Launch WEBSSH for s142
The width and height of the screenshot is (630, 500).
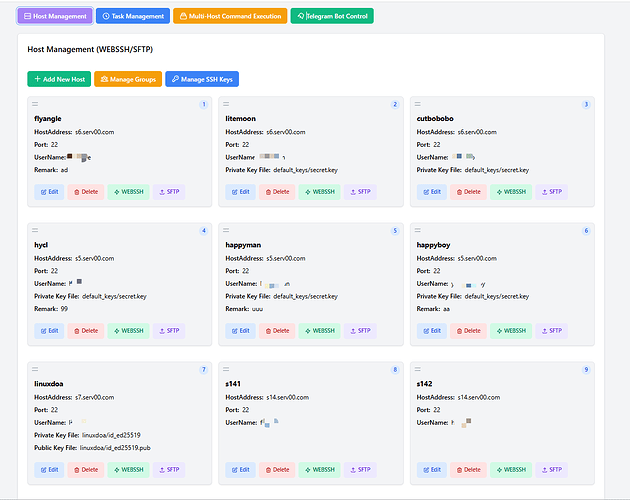[511, 470]
